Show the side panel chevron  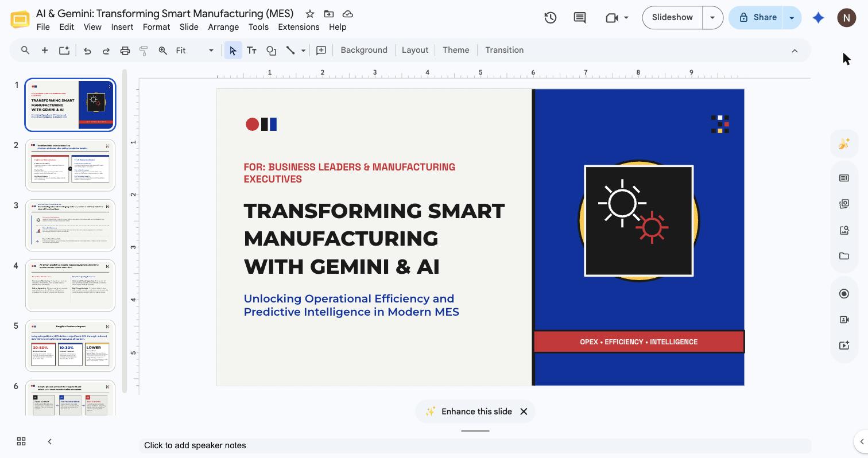click(861, 441)
